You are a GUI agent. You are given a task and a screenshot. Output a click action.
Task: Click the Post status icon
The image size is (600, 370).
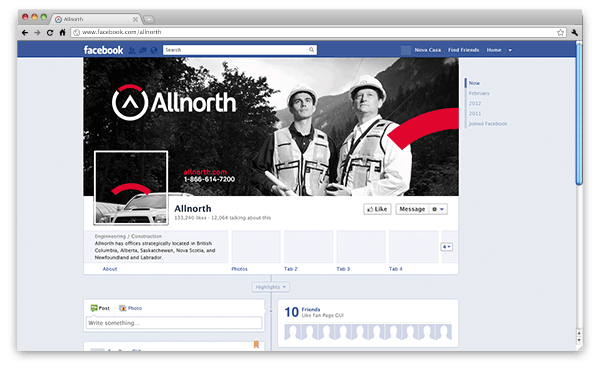94,308
